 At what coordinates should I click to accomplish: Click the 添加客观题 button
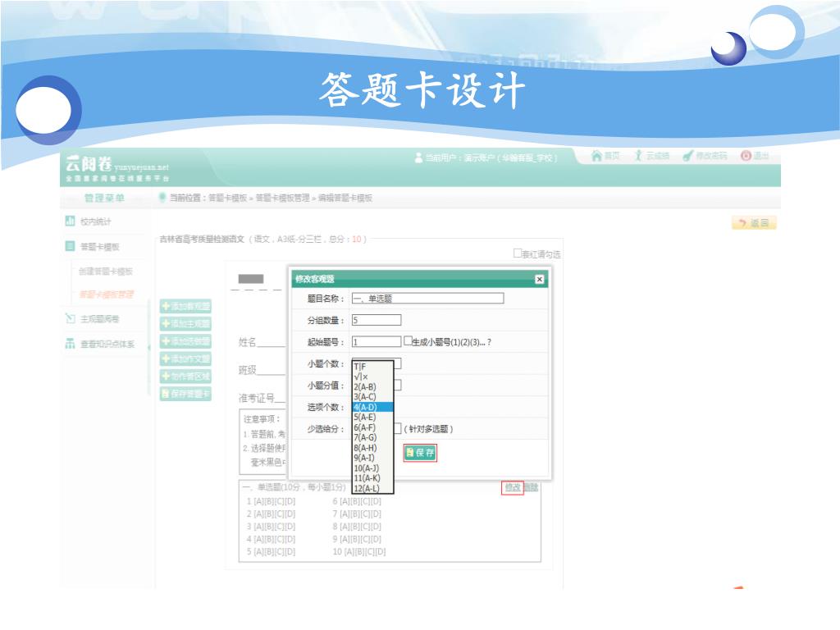tap(185, 306)
